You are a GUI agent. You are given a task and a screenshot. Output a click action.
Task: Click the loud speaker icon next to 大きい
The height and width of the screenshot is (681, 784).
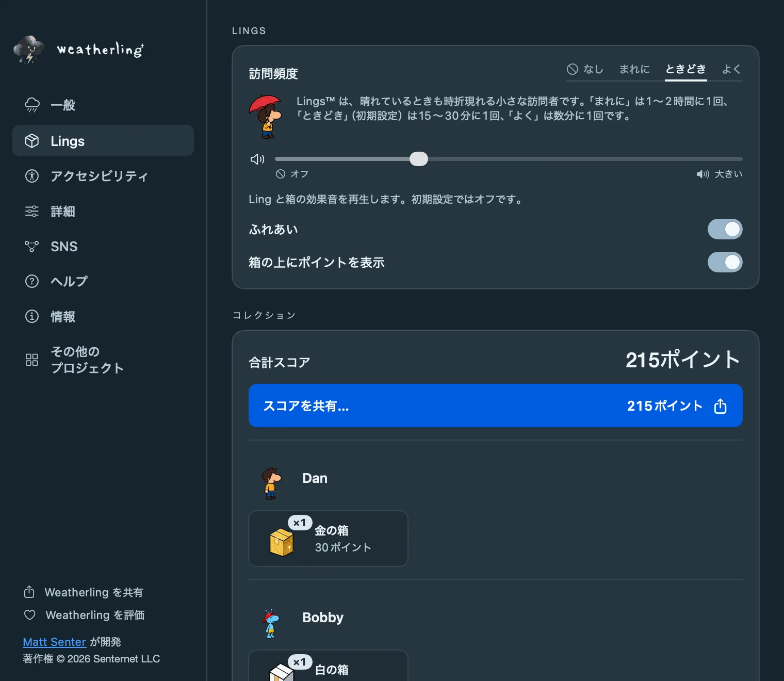(x=703, y=174)
